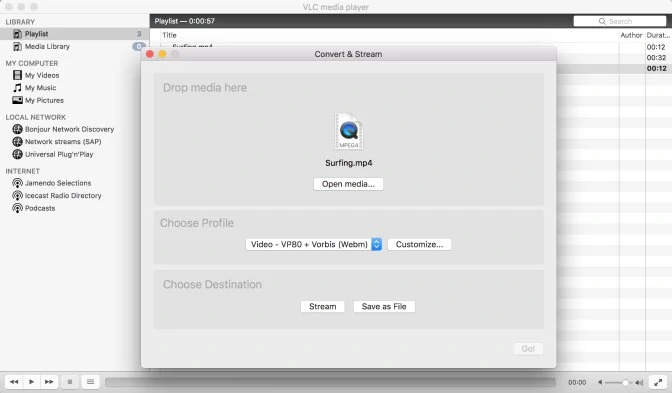This screenshot has width=672, height=393.
Task: Open the Video - VP80 + Vorbis profile dropdown
Action: (x=314, y=244)
